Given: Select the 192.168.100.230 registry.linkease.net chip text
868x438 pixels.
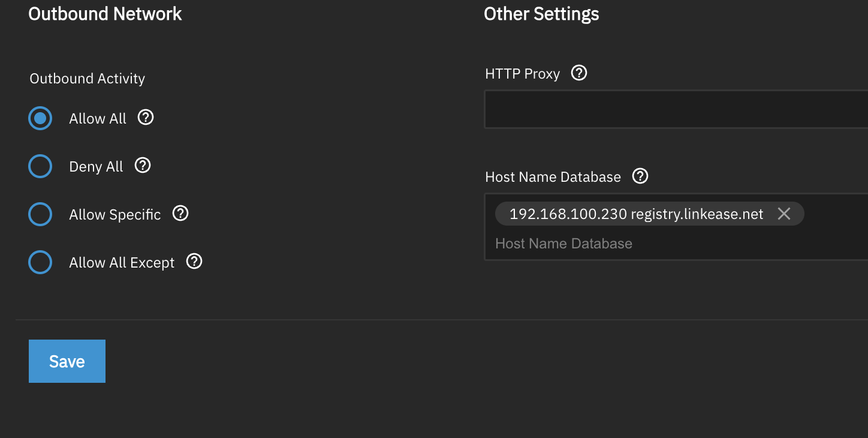Looking at the screenshot, I should tap(636, 214).
